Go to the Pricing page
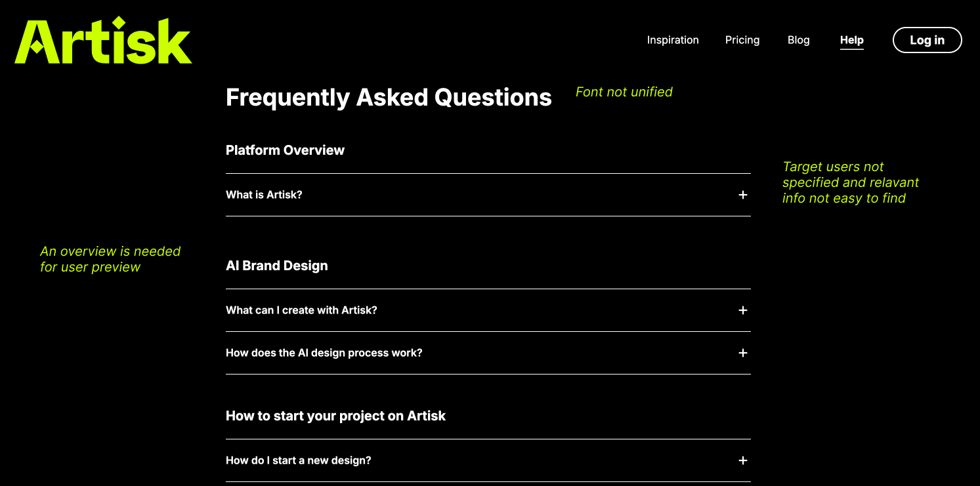 point(742,40)
